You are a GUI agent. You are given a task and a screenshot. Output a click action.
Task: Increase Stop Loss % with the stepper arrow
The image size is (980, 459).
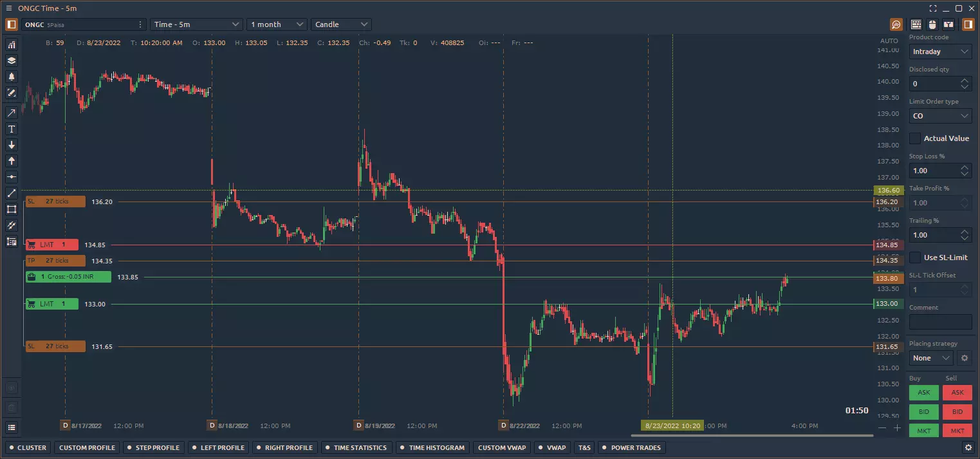pyautogui.click(x=965, y=167)
